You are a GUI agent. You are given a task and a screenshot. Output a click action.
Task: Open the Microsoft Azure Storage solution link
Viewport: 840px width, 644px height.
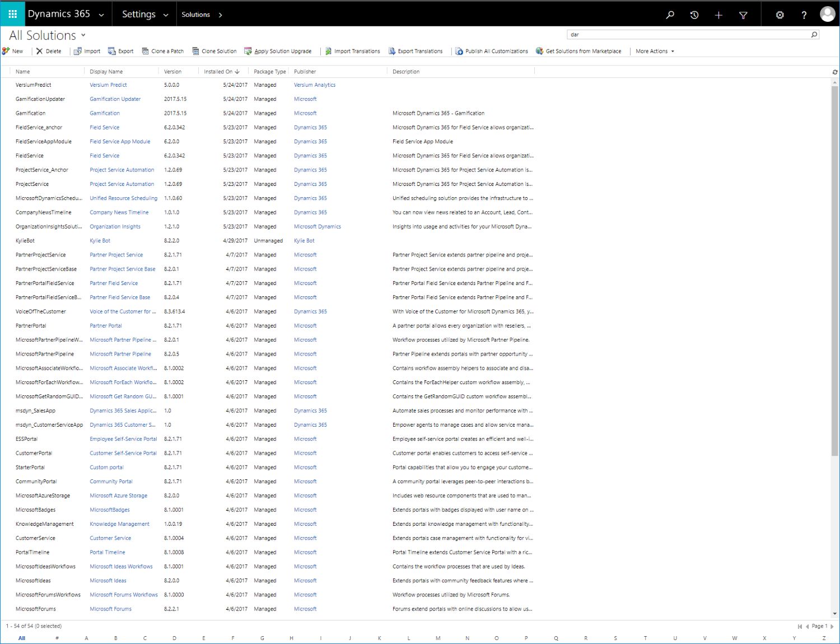[119, 496]
